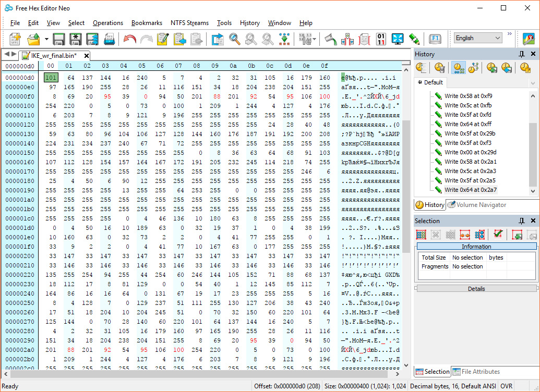Open the NTFS Streams menu
This screenshot has width=540, height=392.
click(189, 22)
